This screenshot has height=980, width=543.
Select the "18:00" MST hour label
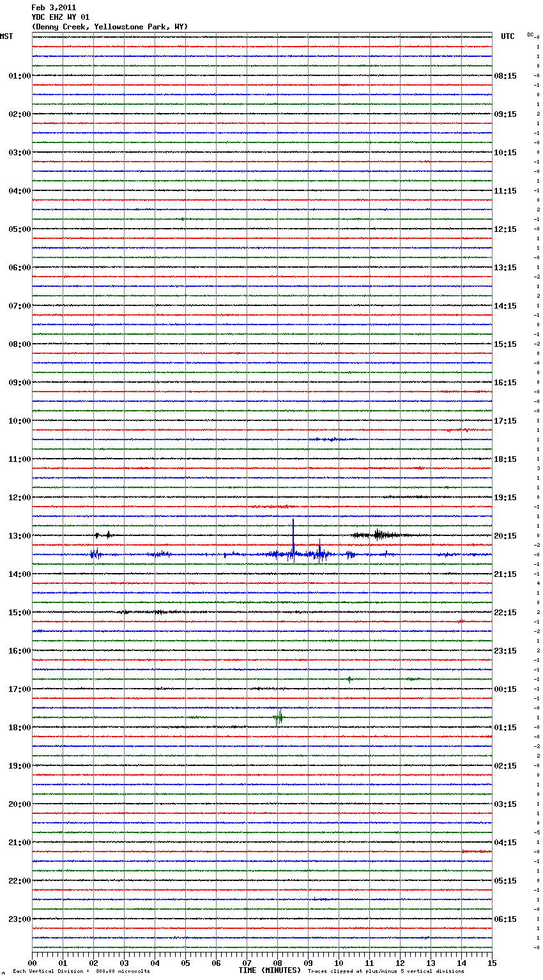coord(20,728)
